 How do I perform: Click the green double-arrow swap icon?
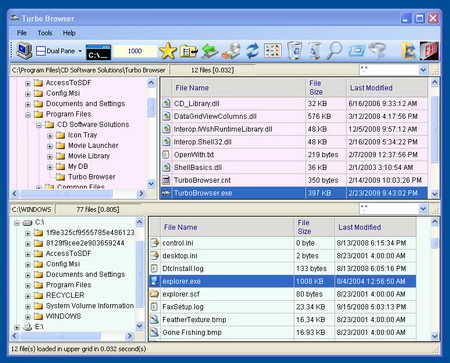coord(210,51)
